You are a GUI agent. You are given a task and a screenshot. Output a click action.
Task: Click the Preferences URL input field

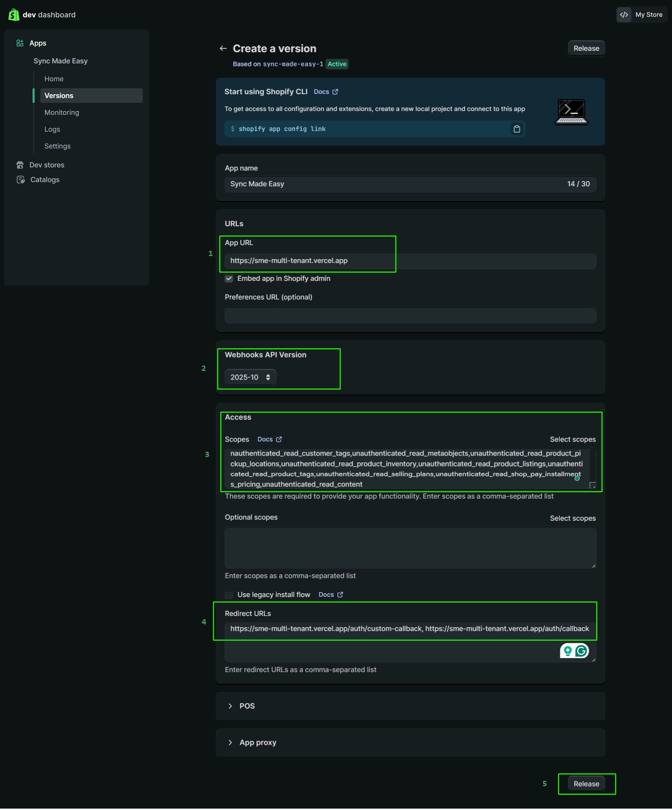(410, 315)
